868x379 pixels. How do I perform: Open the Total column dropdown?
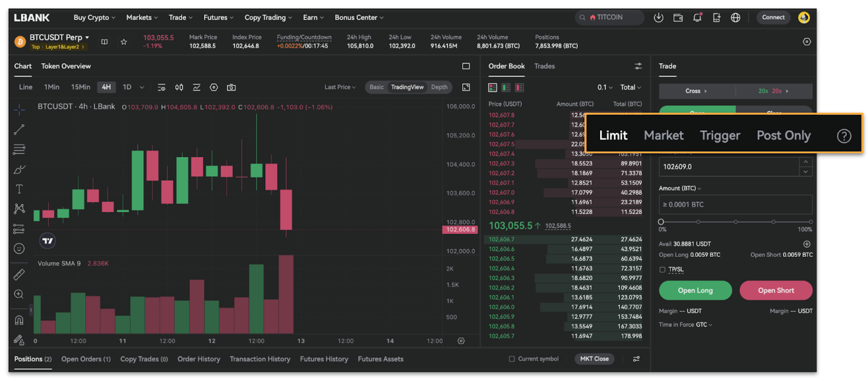(x=631, y=87)
